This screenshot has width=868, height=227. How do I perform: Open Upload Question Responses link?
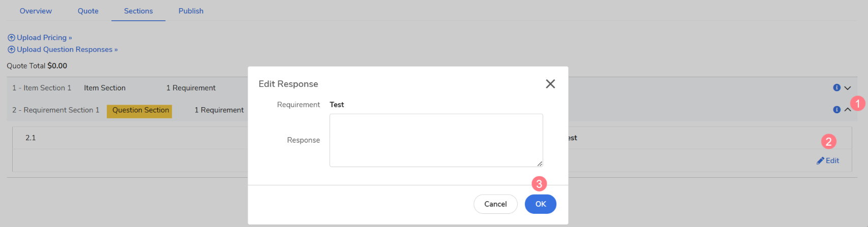click(67, 49)
